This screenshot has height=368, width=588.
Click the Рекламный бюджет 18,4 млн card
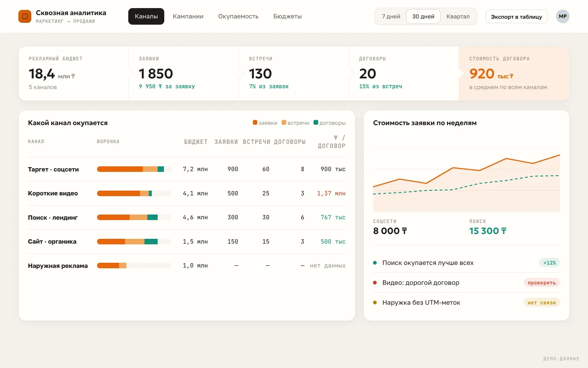click(73, 73)
